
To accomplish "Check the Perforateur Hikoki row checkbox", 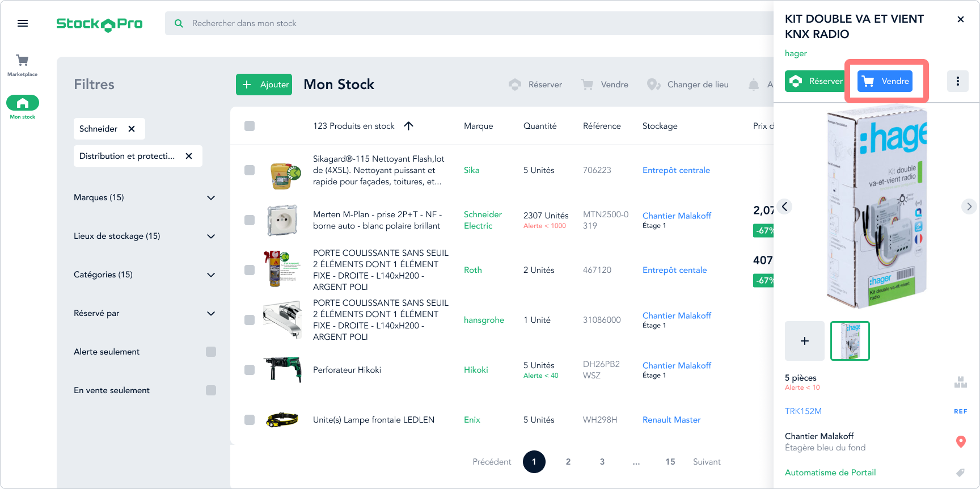I will click(x=250, y=370).
